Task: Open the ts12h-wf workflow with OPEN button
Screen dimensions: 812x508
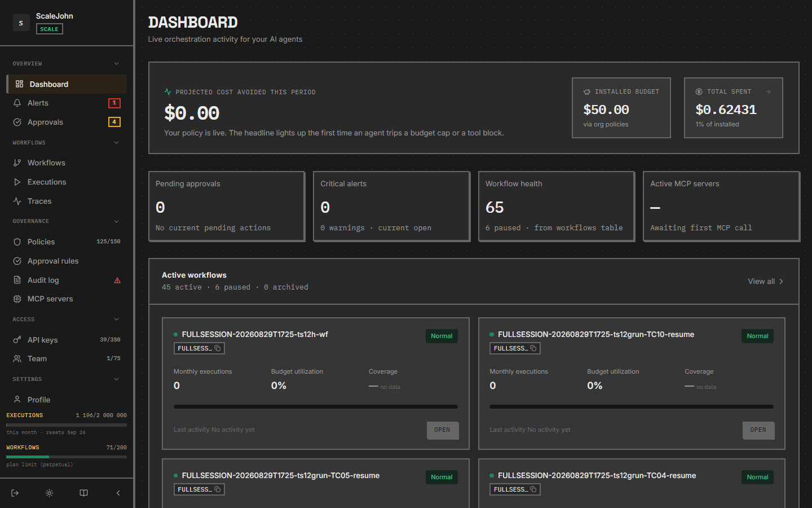Action: (442, 430)
